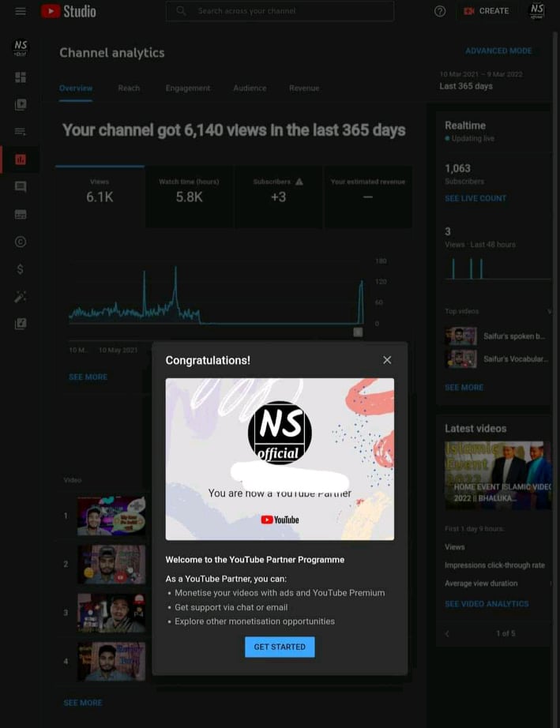
Task: Close the Congratulations dialog
Action: point(387,360)
